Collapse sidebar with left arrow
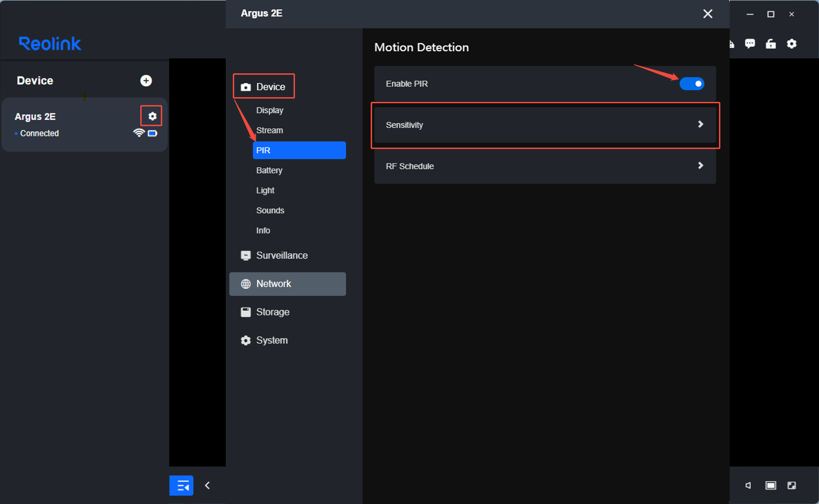The height and width of the screenshot is (504, 819). [208, 485]
